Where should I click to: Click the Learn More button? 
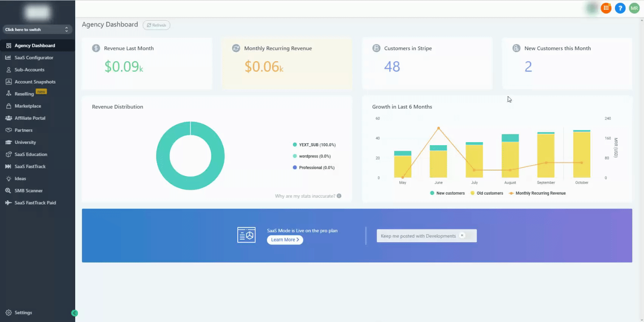tap(285, 240)
